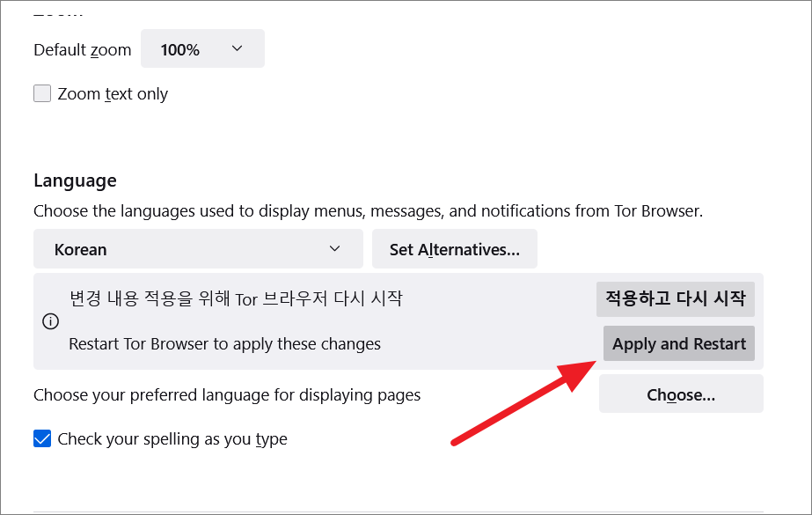Select the Language section heading

coord(75,180)
